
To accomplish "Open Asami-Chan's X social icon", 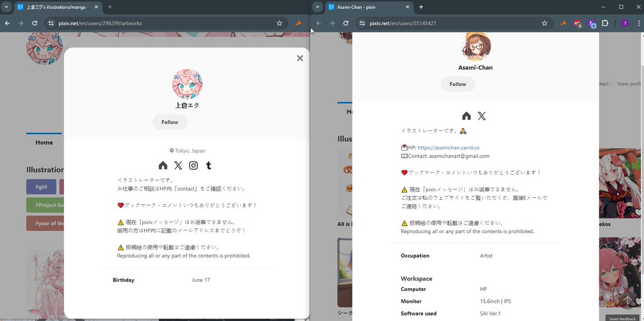I will [x=481, y=116].
